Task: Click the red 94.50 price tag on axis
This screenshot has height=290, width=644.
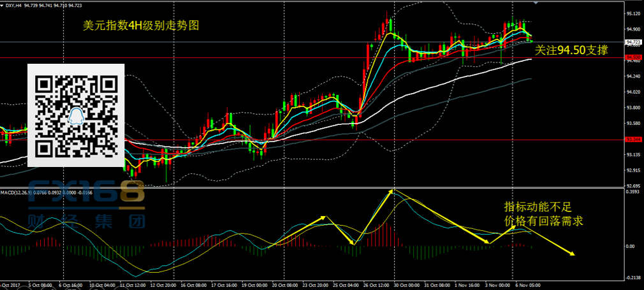Action: (634, 58)
